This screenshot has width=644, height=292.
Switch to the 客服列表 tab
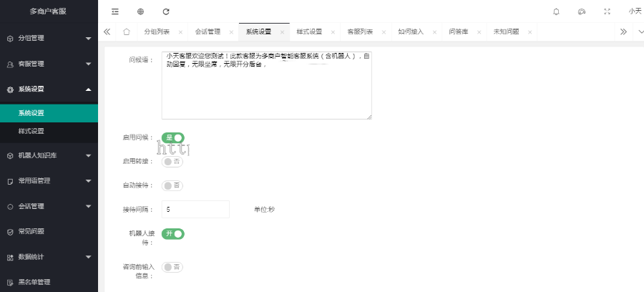click(360, 31)
